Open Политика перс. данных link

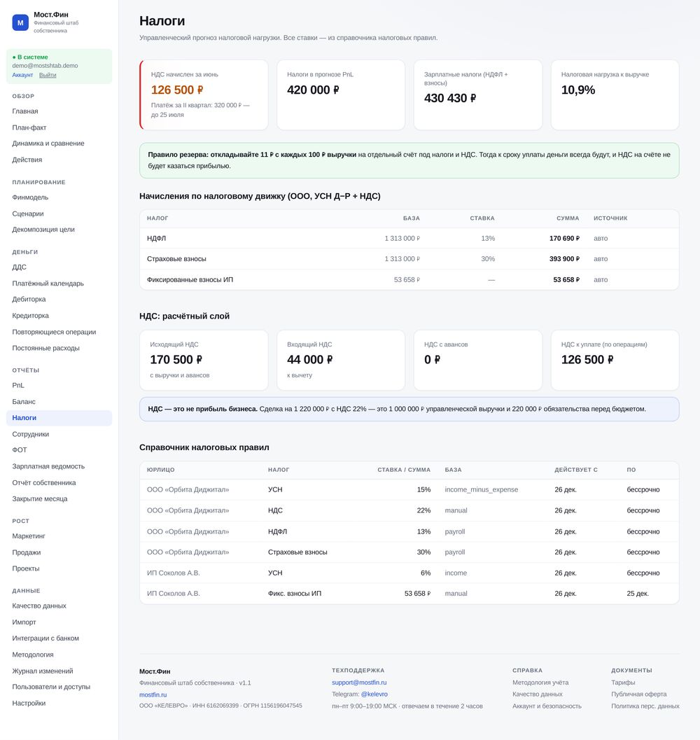(x=645, y=706)
